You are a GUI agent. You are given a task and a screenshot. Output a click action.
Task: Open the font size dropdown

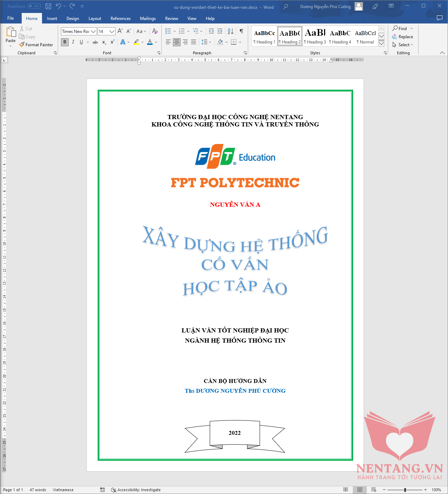tap(112, 32)
